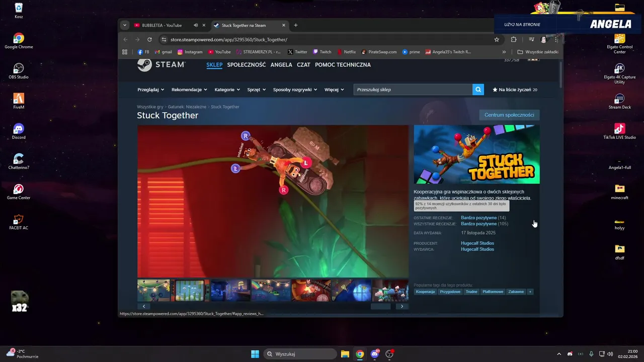This screenshot has width=644, height=362.
Task: Open the Na liście życzeń wishlist button
Action: 515,89
